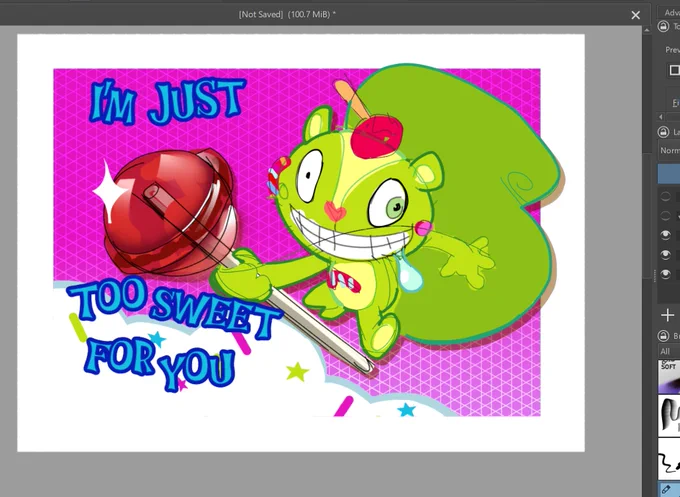Choose the thin black squiggle brush preset

pyautogui.click(x=669, y=458)
